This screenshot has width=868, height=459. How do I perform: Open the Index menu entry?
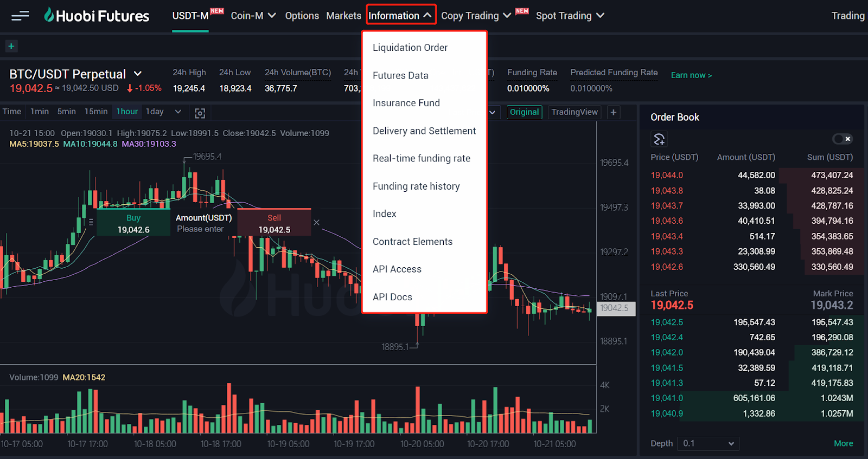point(385,214)
